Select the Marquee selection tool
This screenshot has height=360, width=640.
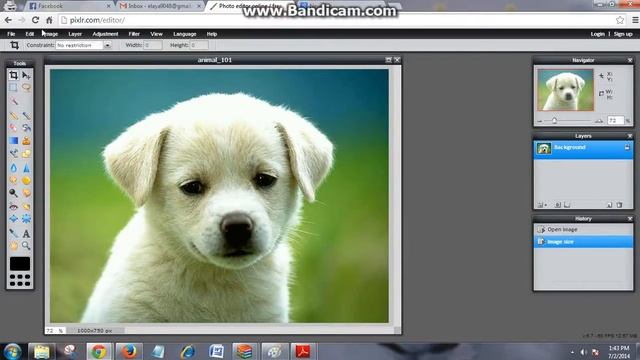(x=13, y=87)
